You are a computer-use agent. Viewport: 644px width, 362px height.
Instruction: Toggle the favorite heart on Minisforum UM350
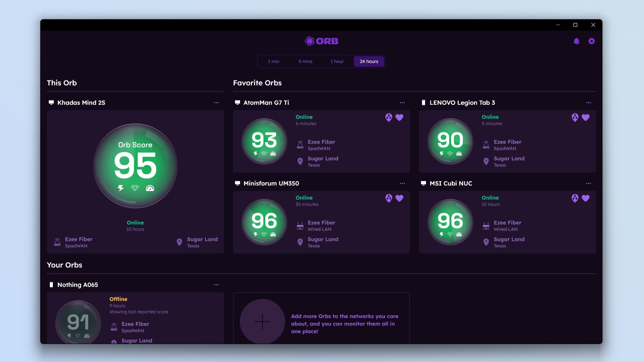[399, 198]
